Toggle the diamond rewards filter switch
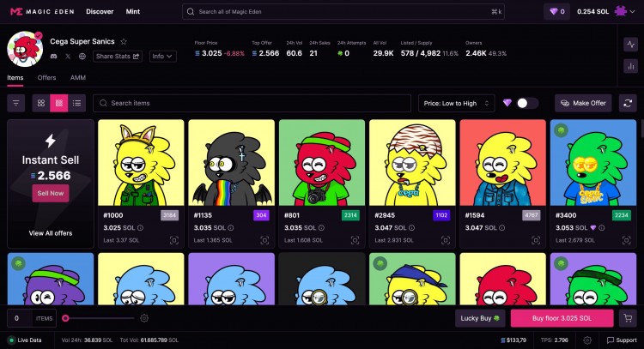 pos(527,104)
